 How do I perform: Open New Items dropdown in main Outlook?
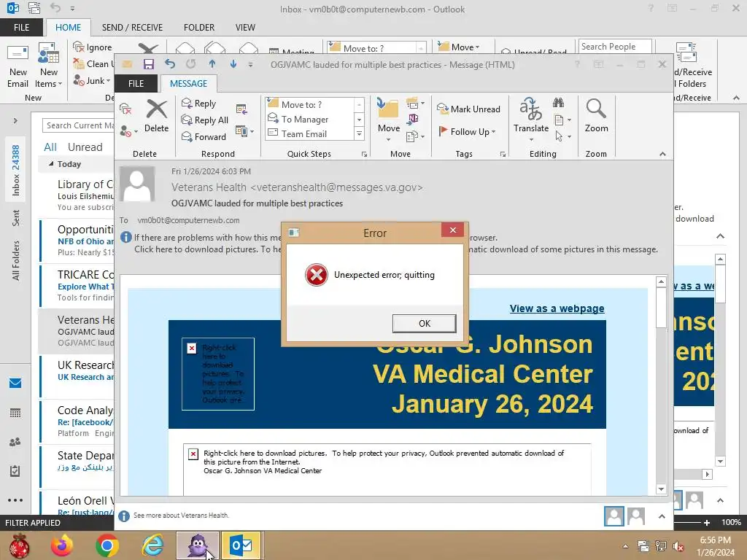(49, 66)
